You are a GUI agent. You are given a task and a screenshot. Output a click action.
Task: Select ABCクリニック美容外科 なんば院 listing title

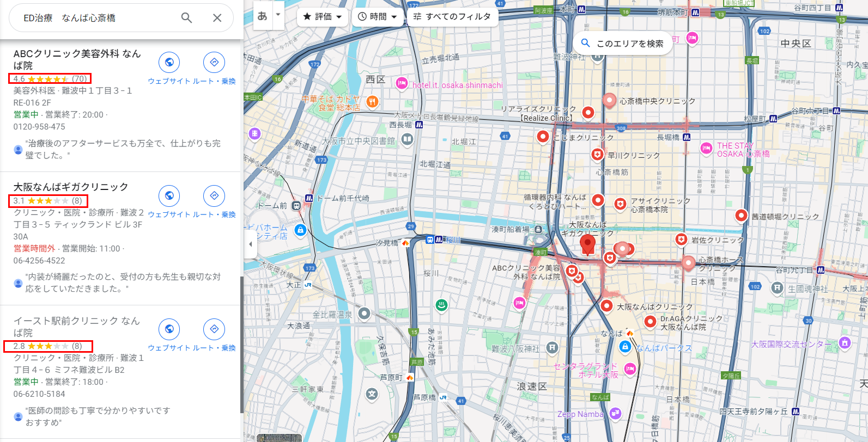click(x=77, y=59)
